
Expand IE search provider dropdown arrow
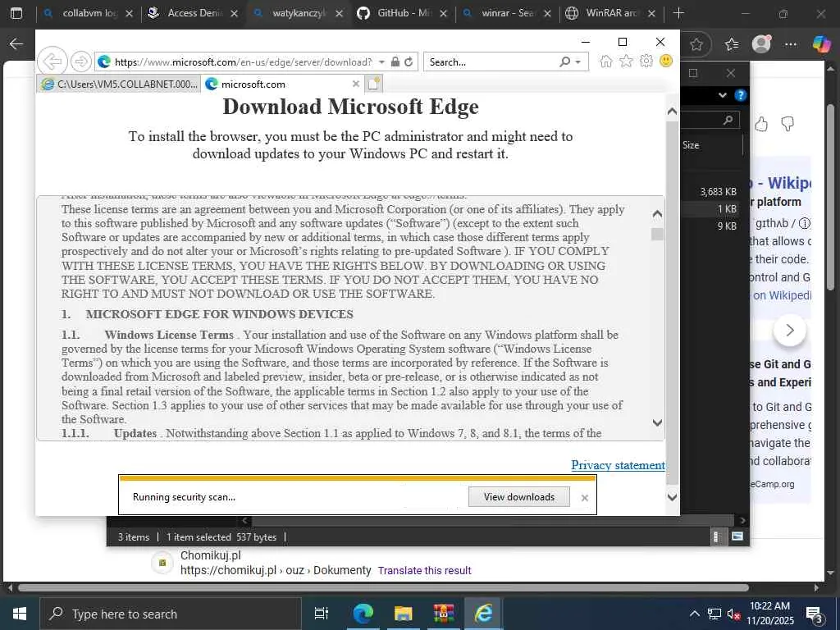click(x=578, y=62)
